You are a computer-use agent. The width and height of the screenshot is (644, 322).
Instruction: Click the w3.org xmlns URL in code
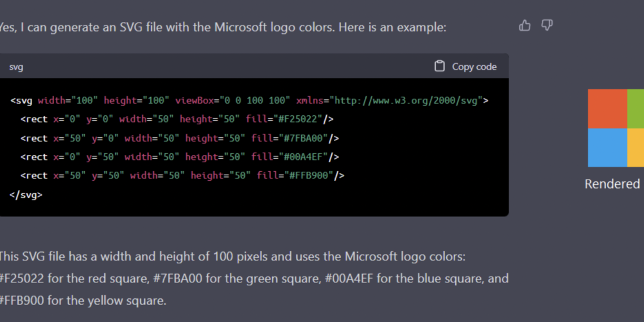coord(406,101)
